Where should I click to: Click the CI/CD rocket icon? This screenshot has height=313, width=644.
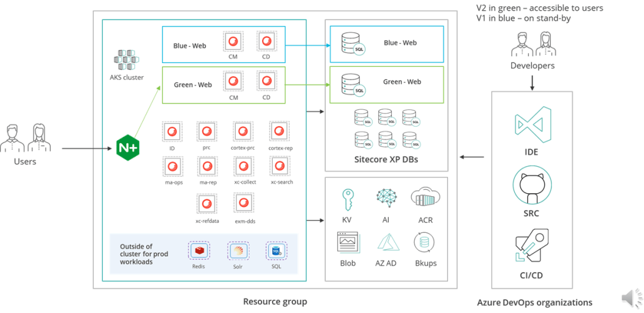531,246
